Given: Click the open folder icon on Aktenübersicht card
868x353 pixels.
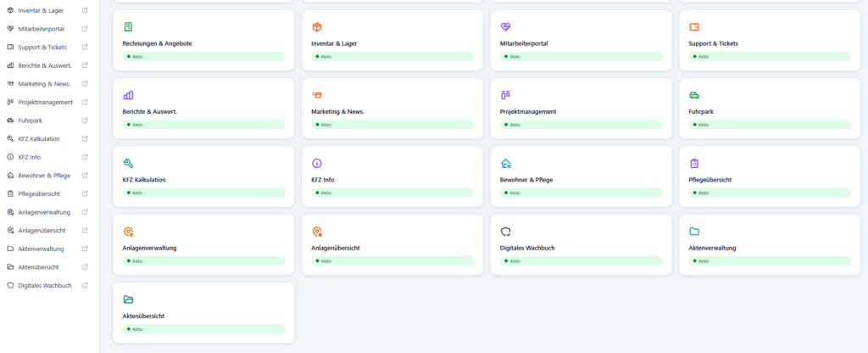Looking at the screenshot, I should [128, 300].
